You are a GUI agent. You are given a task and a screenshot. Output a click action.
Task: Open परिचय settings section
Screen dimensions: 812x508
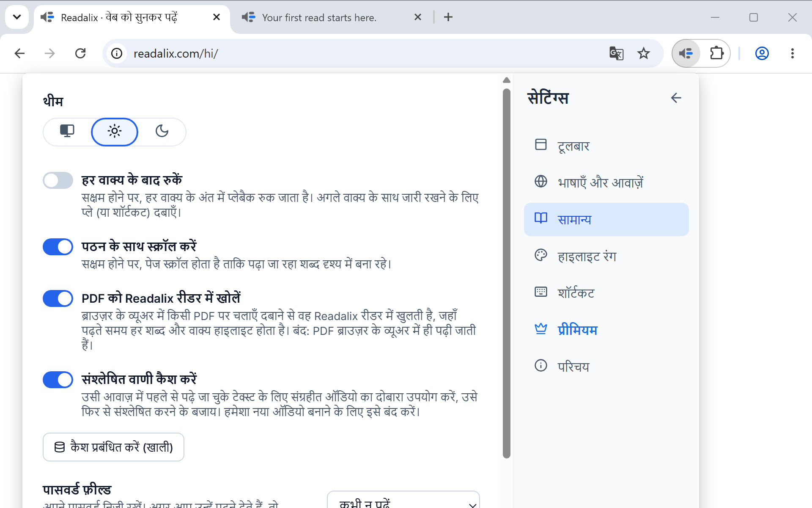click(x=606, y=367)
